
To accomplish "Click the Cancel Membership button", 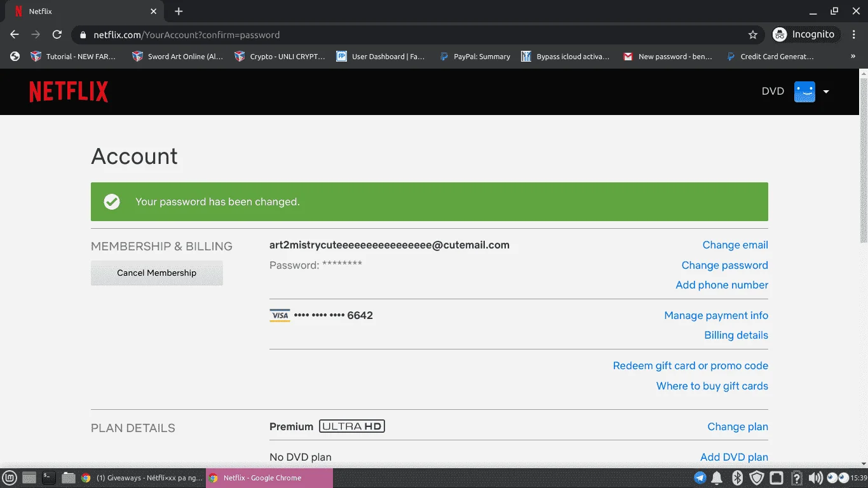I will point(157,273).
